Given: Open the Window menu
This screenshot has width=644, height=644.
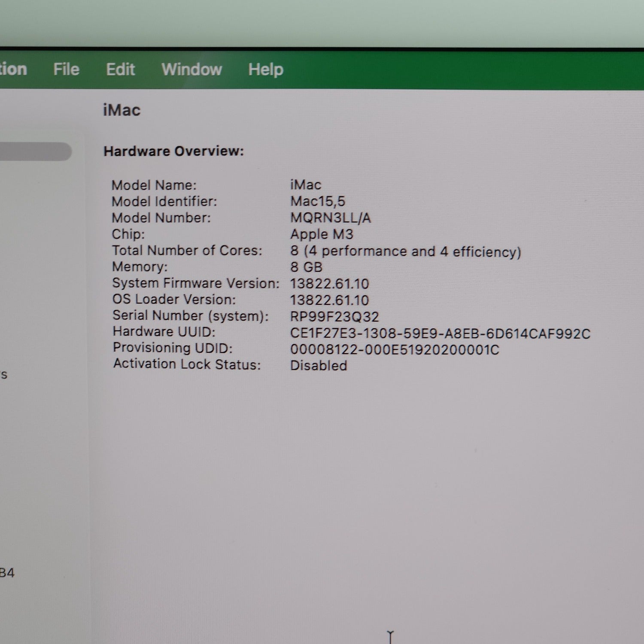Looking at the screenshot, I should [191, 69].
